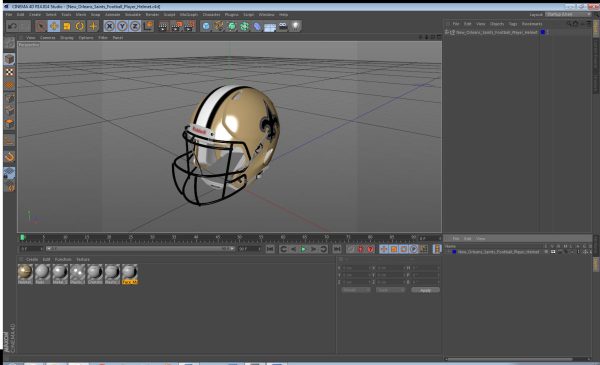Add a Camera object from the toolbar
The height and width of the screenshot is (365, 600).
283,26
